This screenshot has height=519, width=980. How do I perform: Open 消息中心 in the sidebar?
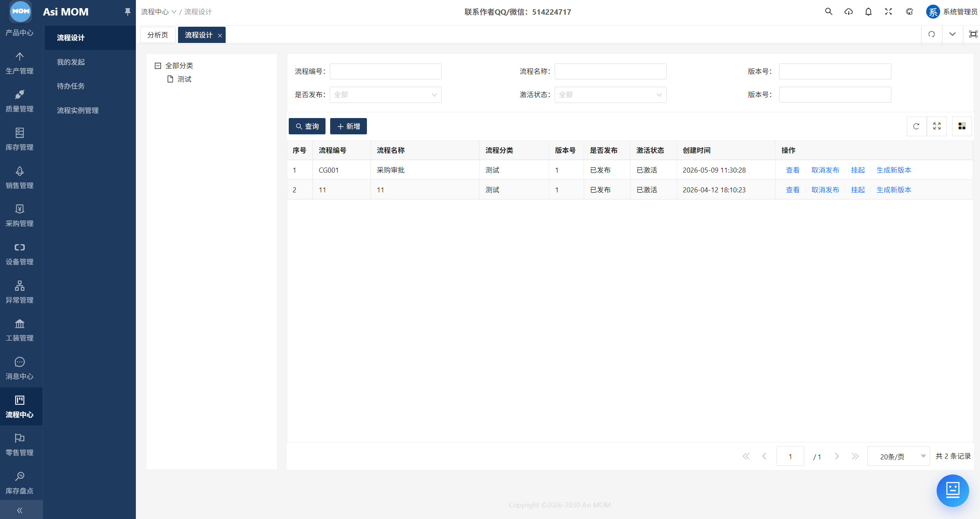point(19,368)
